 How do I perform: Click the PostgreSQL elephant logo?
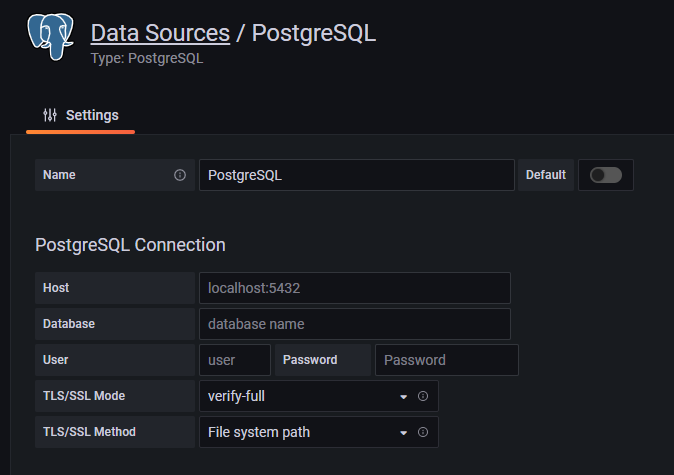51,37
